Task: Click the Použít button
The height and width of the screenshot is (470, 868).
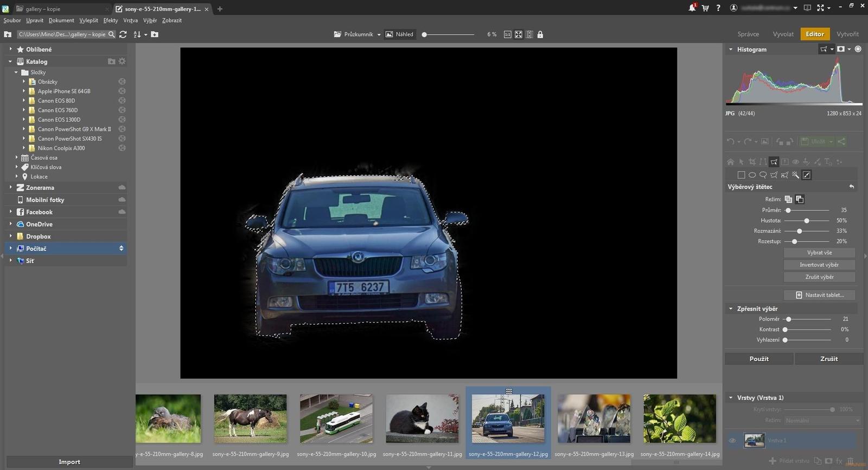Action: (x=759, y=359)
